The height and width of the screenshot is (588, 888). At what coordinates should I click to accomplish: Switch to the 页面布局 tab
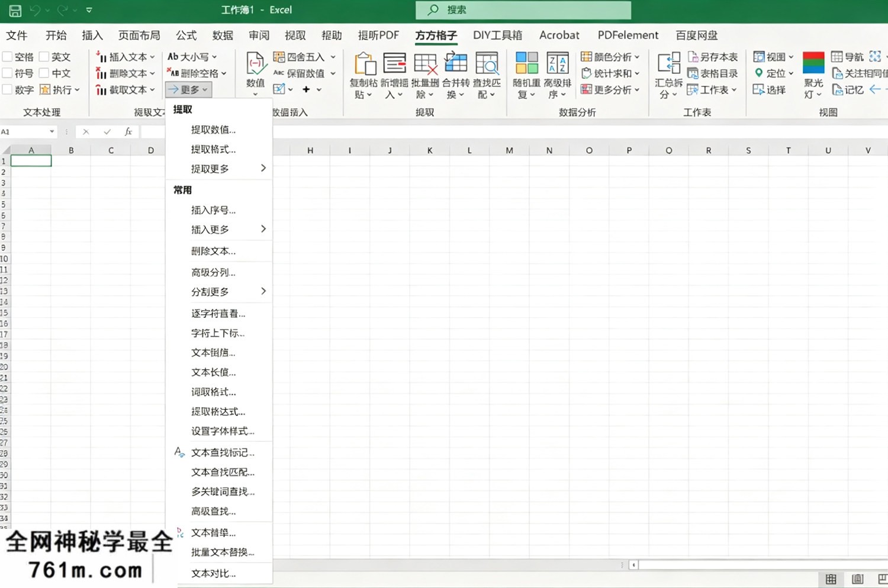pyautogui.click(x=139, y=35)
